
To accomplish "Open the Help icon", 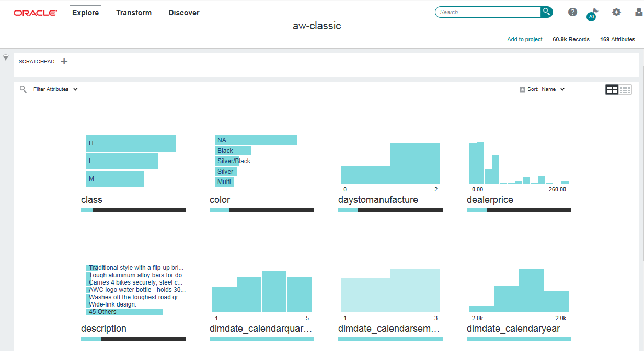I will point(572,12).
